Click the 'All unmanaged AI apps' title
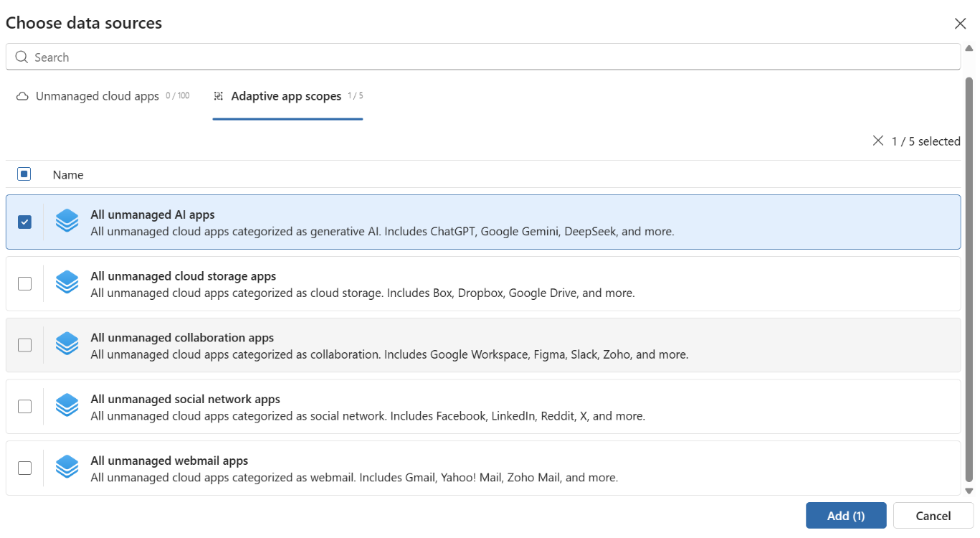Screen dimensions: 980x538 pyautogui.click(x=153, y=214)
